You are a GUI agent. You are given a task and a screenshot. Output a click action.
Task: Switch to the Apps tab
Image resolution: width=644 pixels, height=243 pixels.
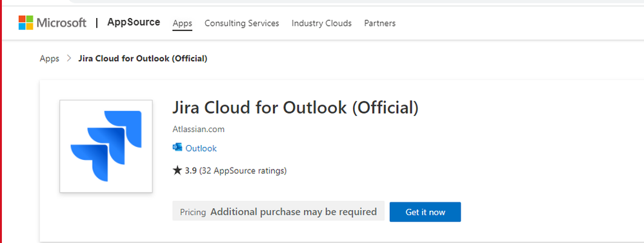[183, 23]
